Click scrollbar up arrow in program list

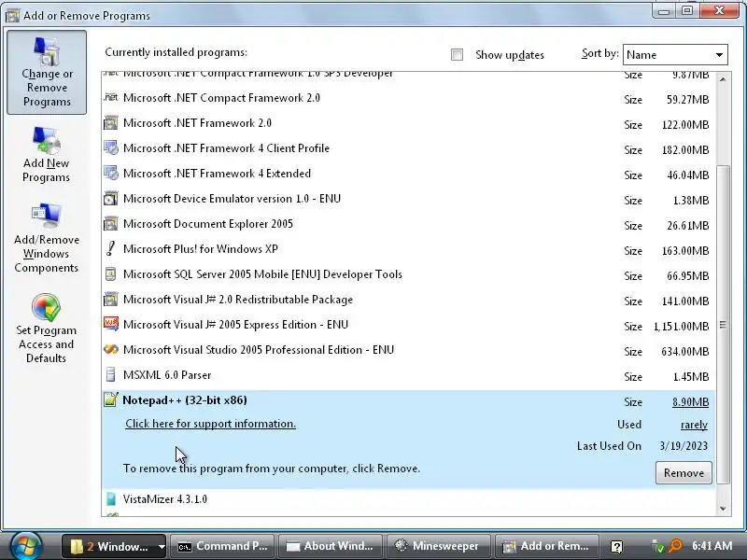723,79
